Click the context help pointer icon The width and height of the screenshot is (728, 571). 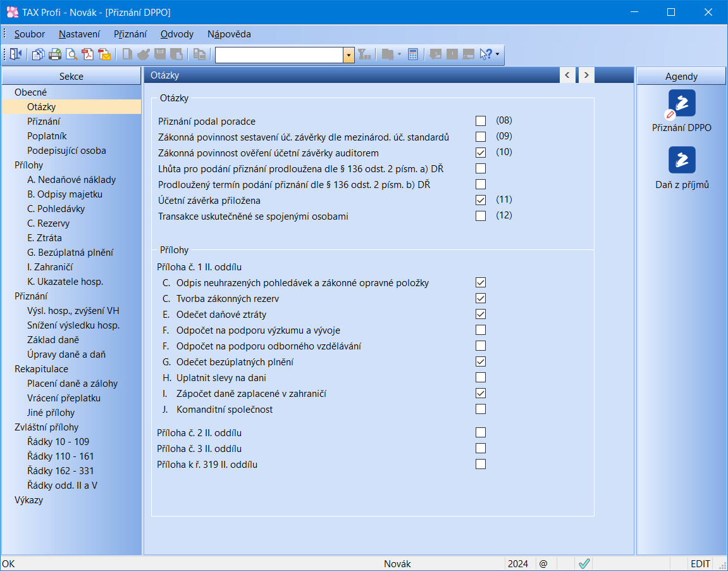pos(486,54)
